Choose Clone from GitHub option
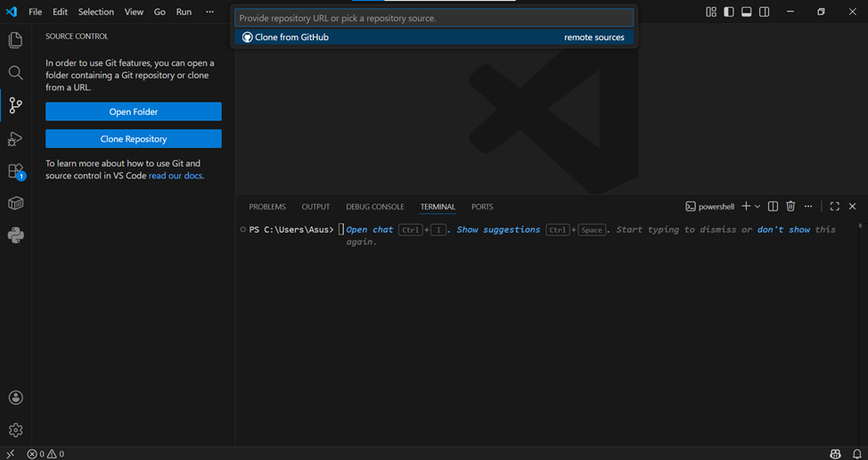 click(x=434, y=37)
